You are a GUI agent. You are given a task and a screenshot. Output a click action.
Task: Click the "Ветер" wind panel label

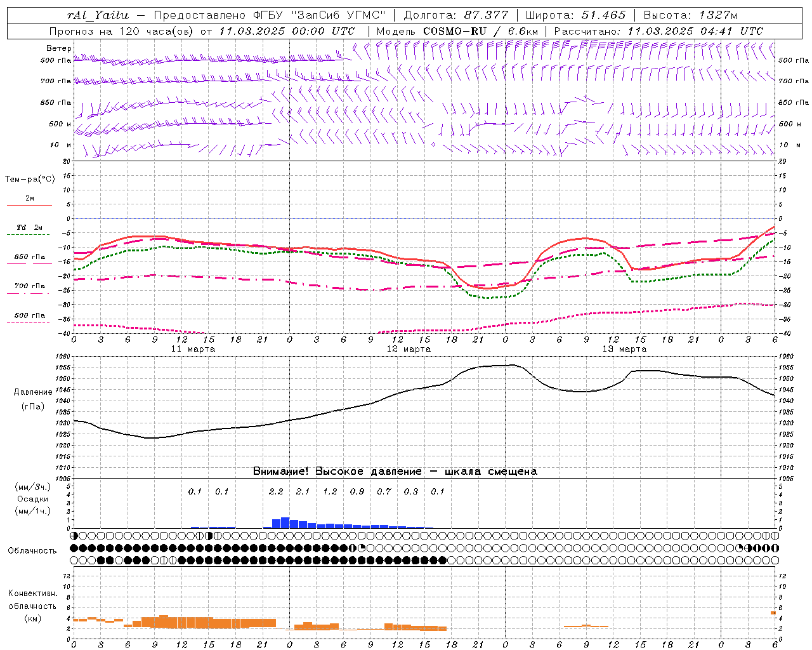(59, 48)
